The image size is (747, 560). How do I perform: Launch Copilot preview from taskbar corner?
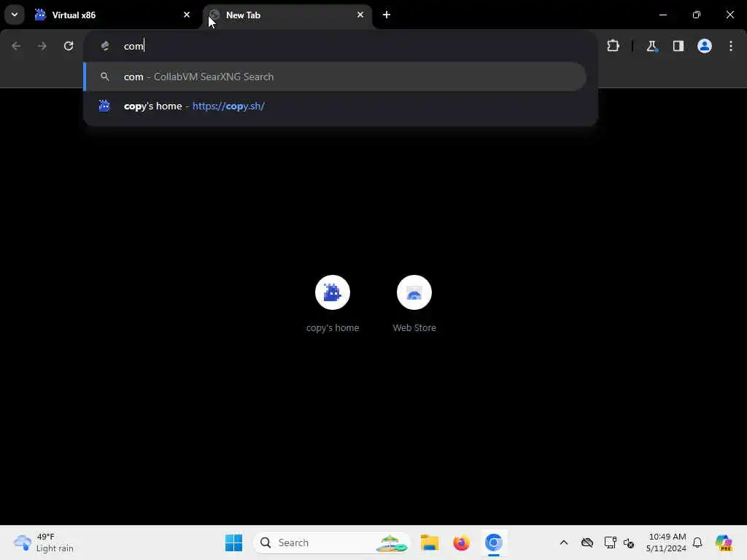click(724, 542)
